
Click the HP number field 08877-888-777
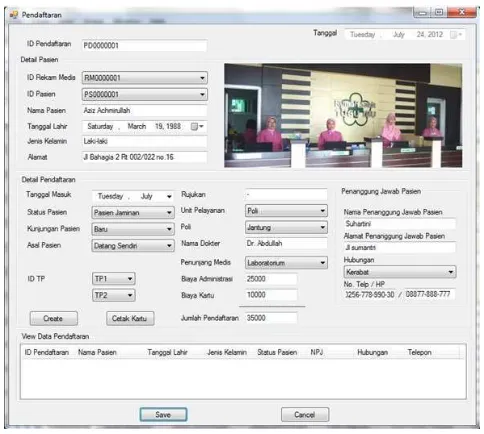(430, 294)
